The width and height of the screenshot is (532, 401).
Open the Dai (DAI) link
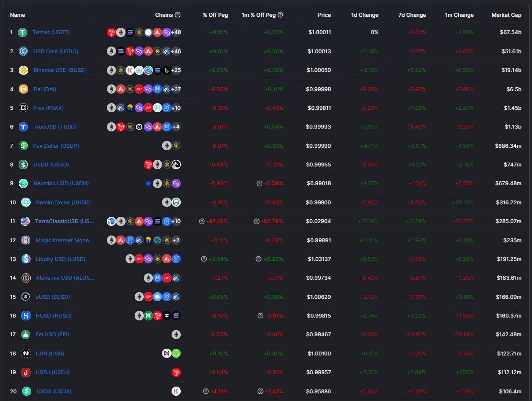[x=45, y=89]
